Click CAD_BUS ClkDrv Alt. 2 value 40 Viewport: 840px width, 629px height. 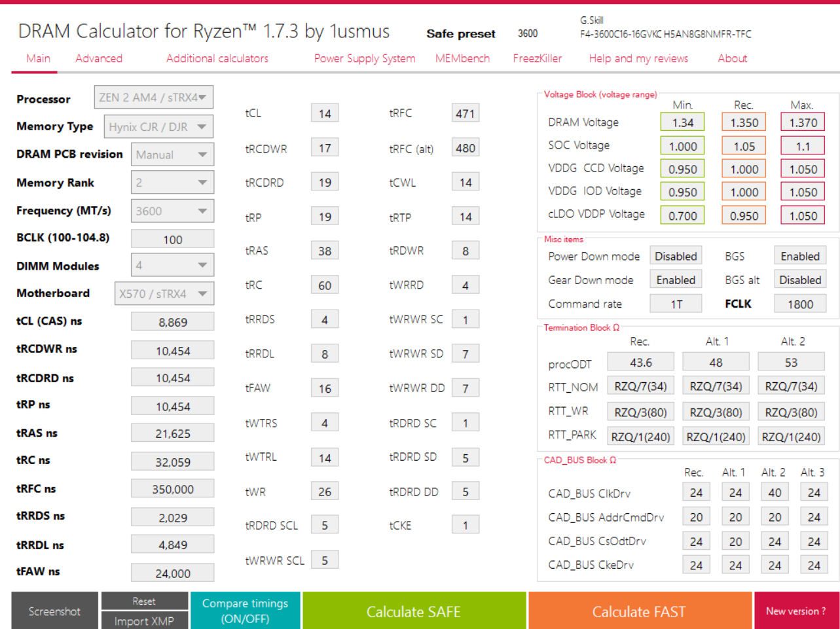[775, 492]
